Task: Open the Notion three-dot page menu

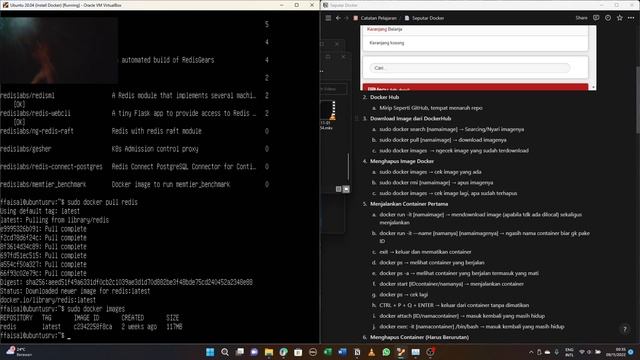Action: 631,18
